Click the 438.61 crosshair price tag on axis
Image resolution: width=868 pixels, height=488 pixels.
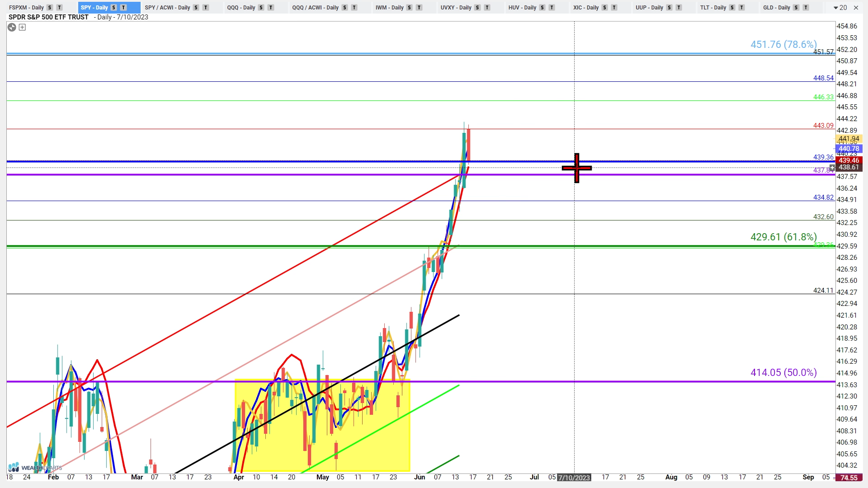[x=849, y=167]
